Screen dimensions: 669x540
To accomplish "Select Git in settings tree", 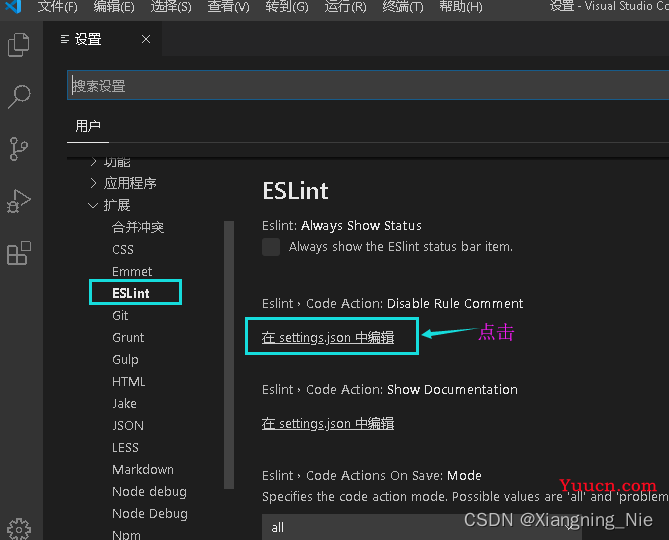I will 120,315.
